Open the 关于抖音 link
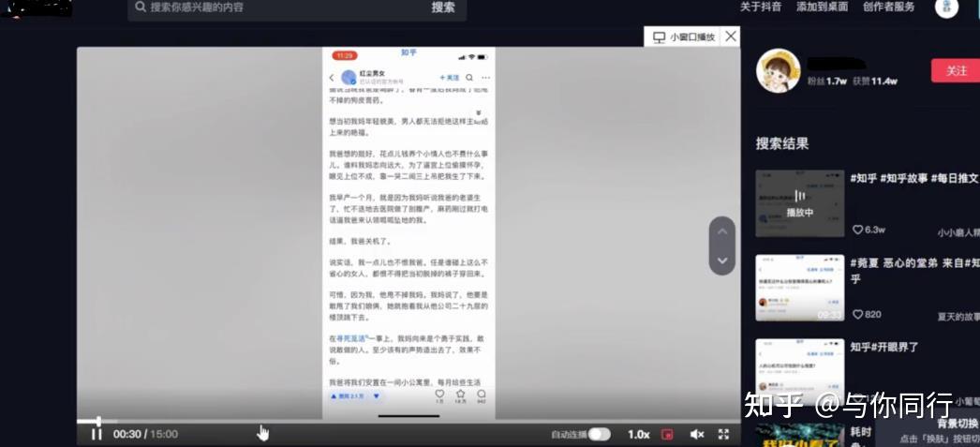 [x=761, y=7]
